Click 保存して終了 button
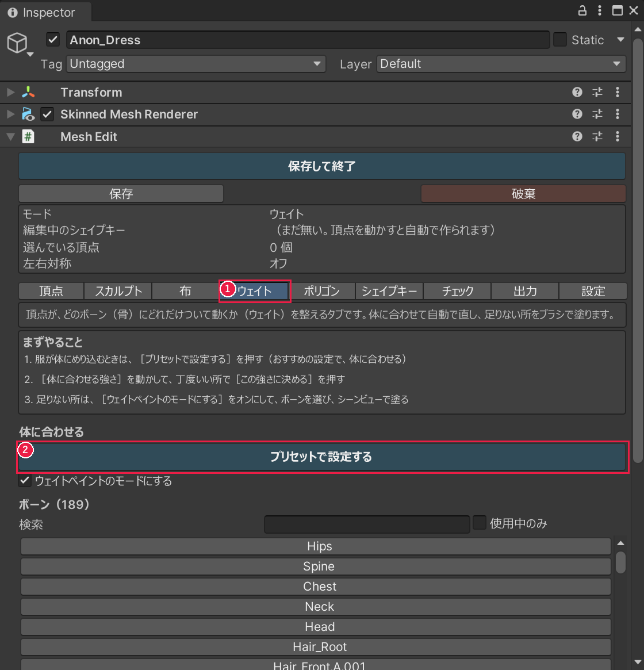644x670 pixels. pyautogui.click(x=322, y=166)
